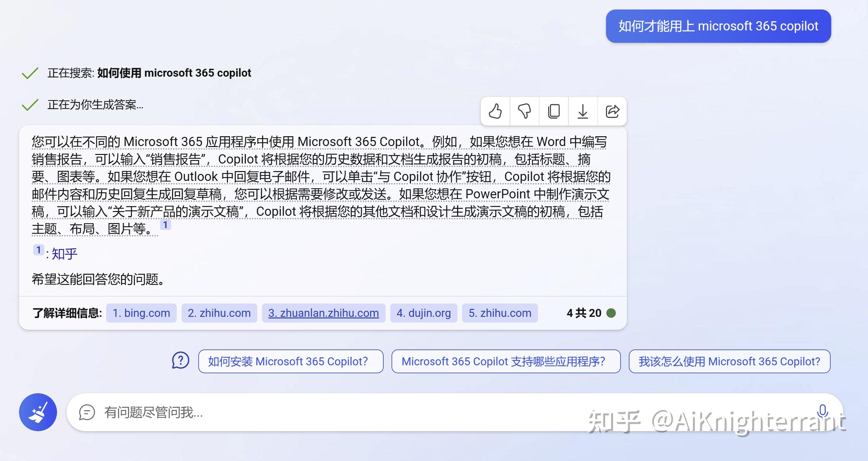
Task: Start a new topic with the broom button
Action: [38, 412]
